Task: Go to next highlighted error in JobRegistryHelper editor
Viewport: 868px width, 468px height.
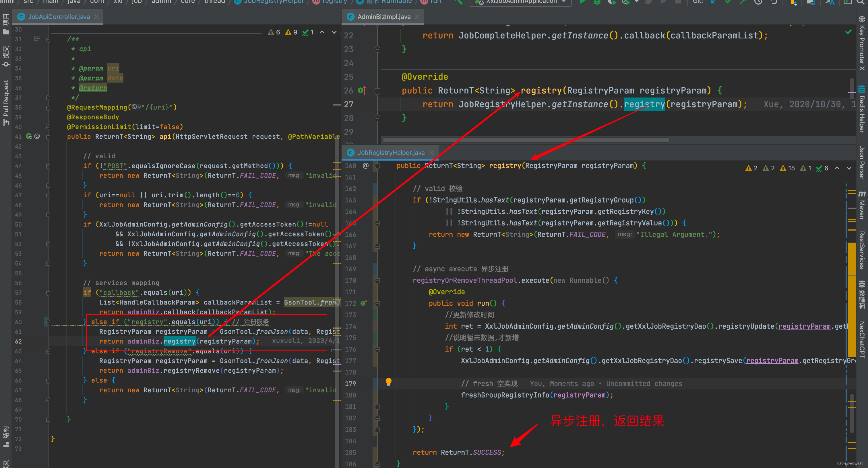Action: (x=849, y=168)
